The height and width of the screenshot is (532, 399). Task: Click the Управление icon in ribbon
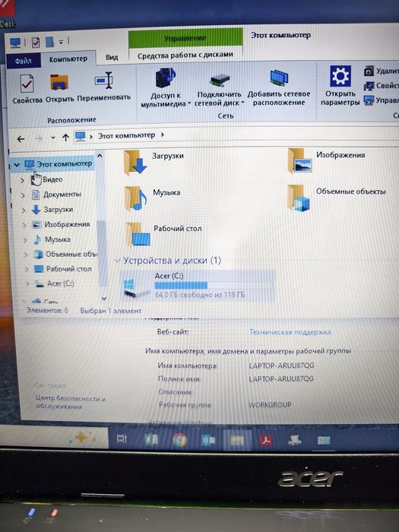click(369, 100)
